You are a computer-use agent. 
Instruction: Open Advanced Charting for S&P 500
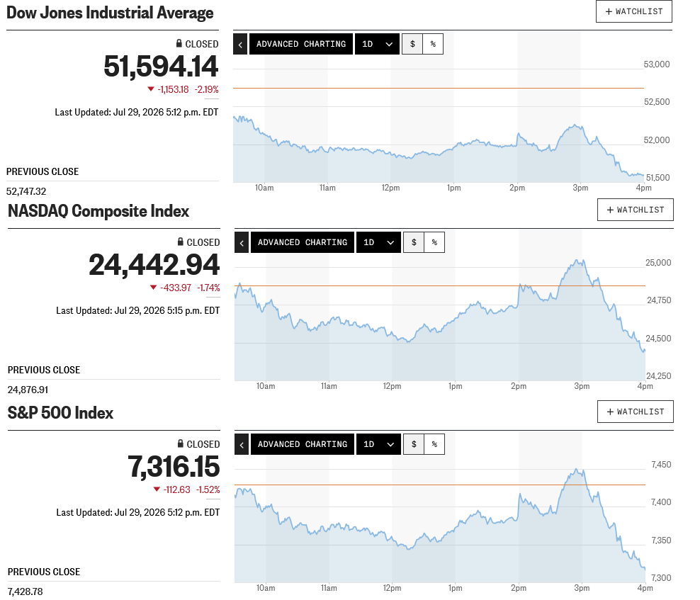[303, 444]
